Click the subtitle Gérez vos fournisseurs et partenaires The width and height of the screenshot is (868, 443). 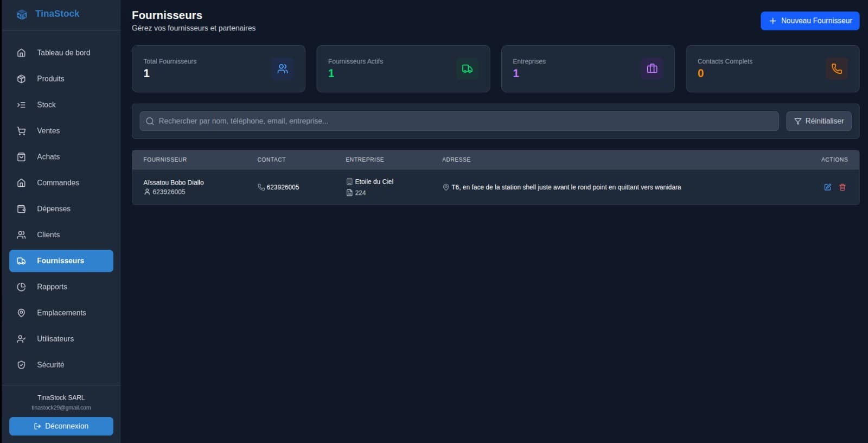click(194, 28)
